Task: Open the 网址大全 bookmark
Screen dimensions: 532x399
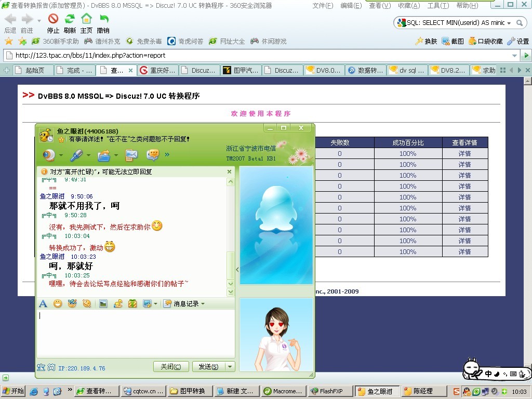Action: coord(227,41)
